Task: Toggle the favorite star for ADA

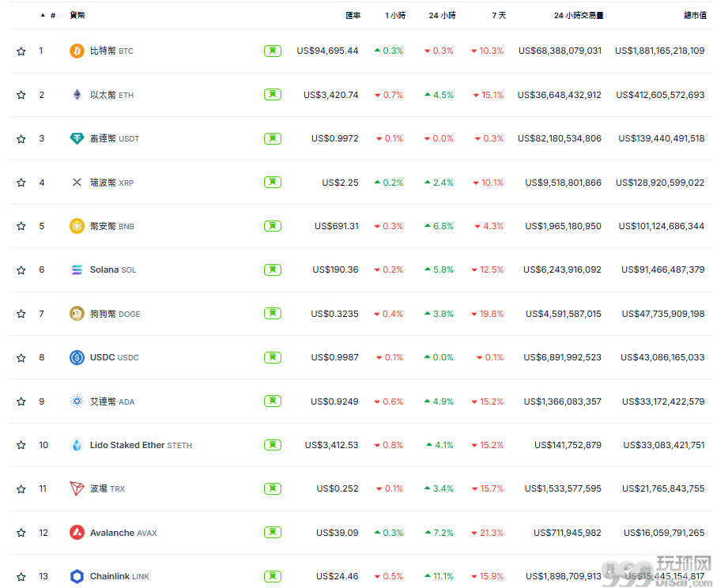Action: (21, 401)
